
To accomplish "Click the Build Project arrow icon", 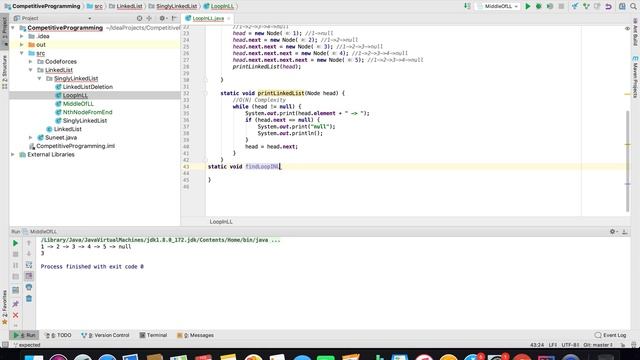I will 467,6.
